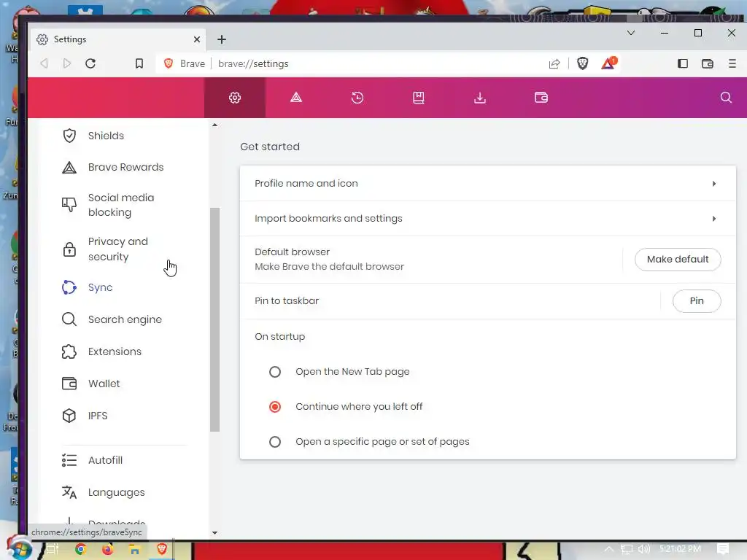Screen dimensions: 747x560
Task: Bookmark this page icon
Action: pyautogui.click(x=139, y=63)
